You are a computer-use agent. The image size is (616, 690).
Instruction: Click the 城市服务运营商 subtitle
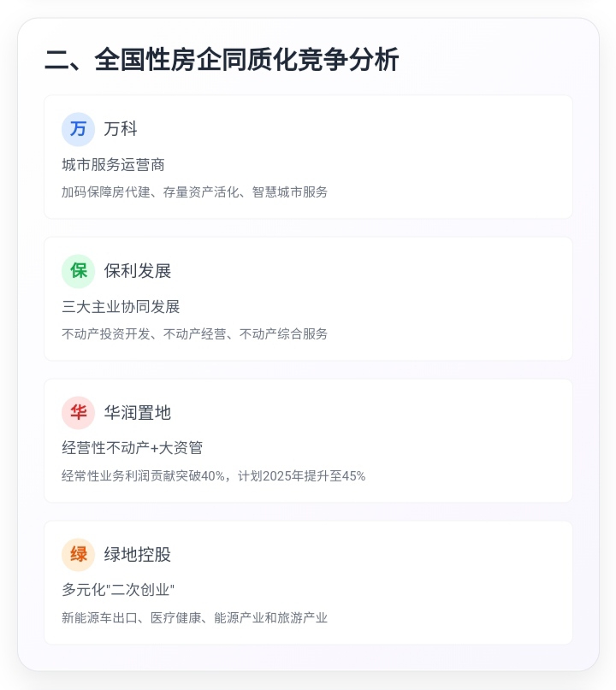113,164
